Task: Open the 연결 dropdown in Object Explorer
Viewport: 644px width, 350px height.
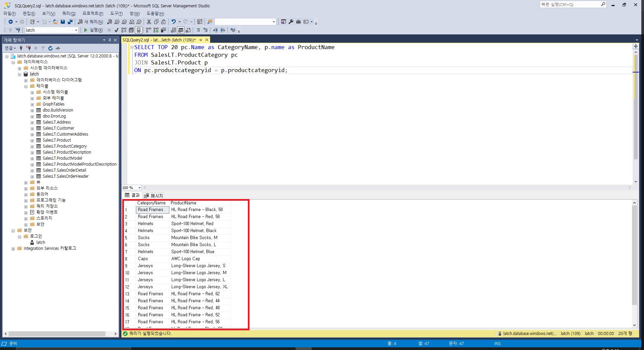Action: 10,48
